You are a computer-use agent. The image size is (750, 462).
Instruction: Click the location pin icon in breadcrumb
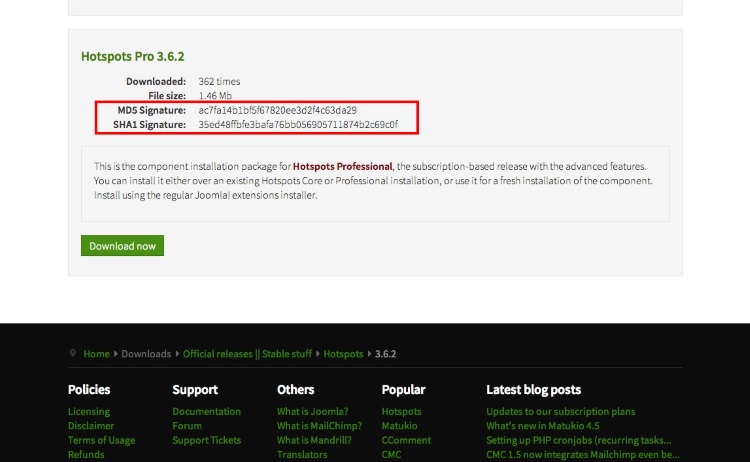(x=73, y=353)
